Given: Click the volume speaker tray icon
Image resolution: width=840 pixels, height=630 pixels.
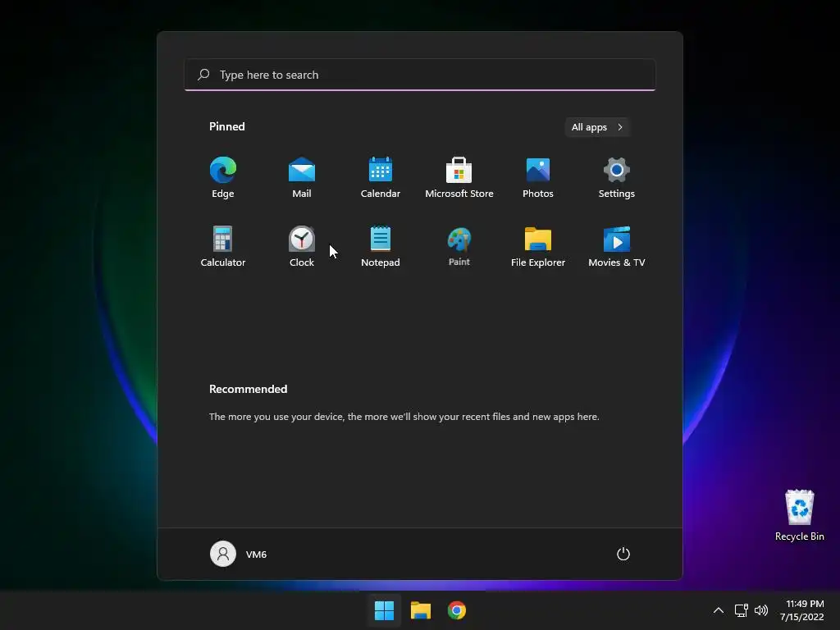Looking at the screenshot, I should tap(760, 610).
